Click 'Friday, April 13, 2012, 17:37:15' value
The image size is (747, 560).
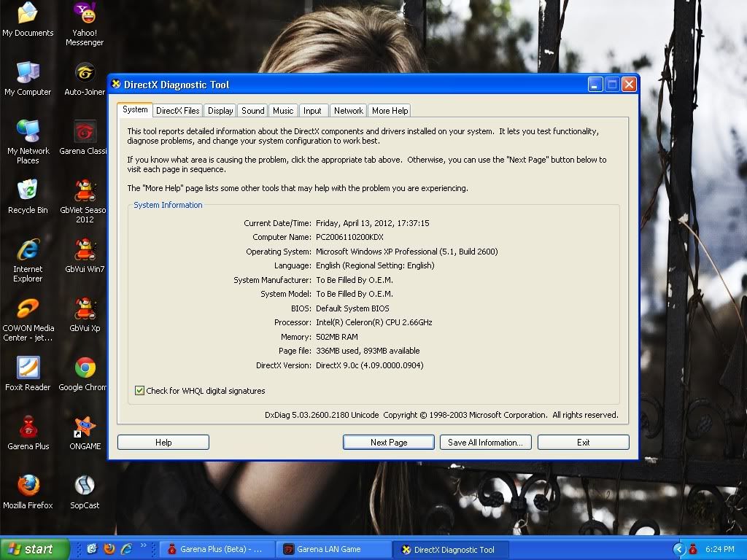373,223
